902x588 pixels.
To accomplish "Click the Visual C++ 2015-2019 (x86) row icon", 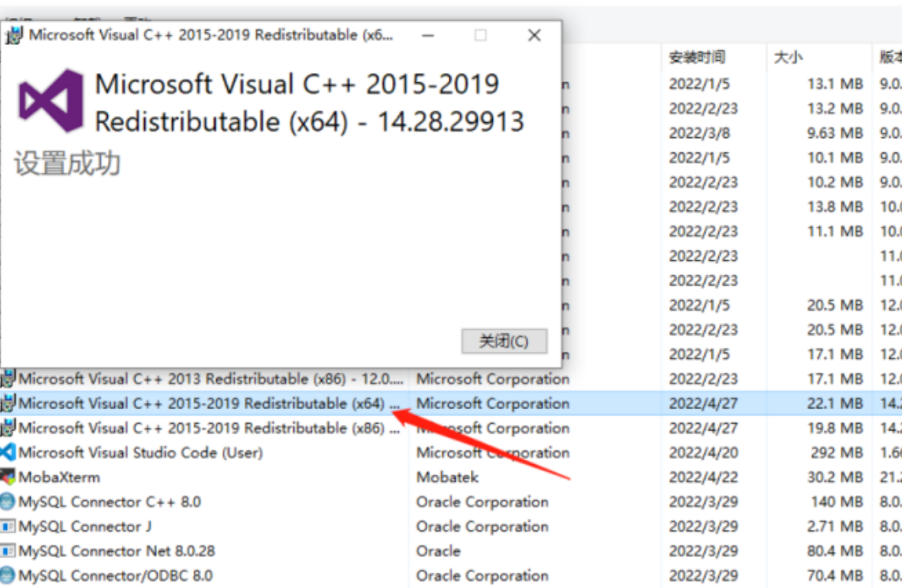I will pyautogui.click(x=9, y=428).
